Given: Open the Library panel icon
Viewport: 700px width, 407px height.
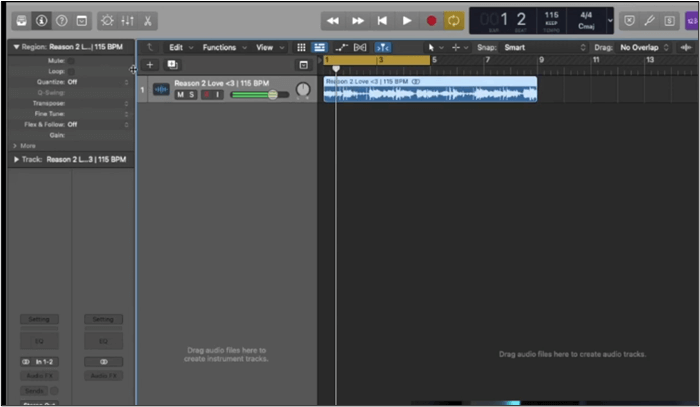Looking at the screenshot, I should pyautogui.click(x=22, y=20).
